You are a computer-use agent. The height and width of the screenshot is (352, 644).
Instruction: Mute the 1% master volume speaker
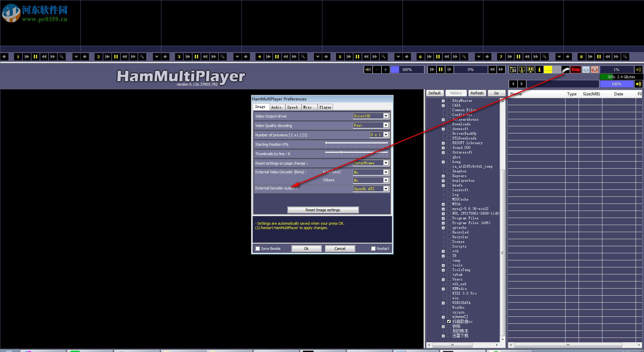638,70
